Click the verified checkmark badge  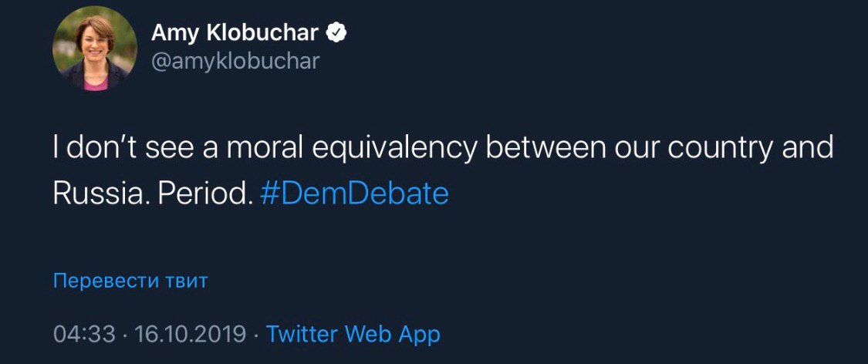(x=337, y=32)
